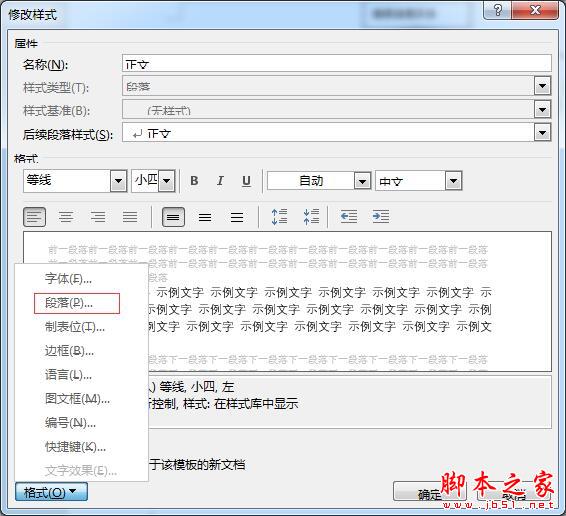Click decrease paragraph spacing icon
This screenshot has height=516, width=566.
point(311,217)
